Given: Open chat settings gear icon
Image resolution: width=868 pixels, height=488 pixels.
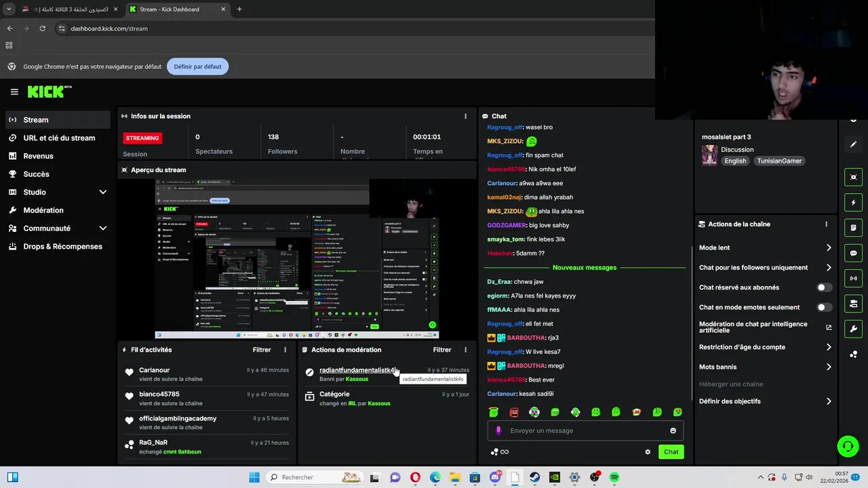Looking at the screenshot, I should tap(648, 452).
